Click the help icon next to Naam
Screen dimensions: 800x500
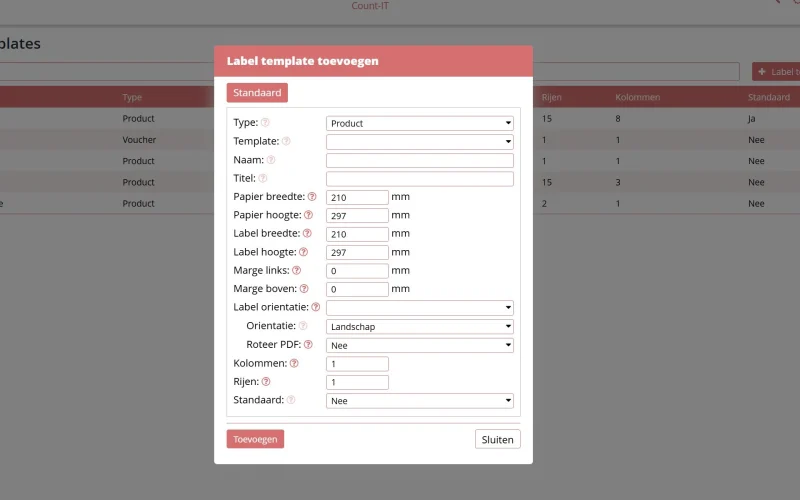271,160
